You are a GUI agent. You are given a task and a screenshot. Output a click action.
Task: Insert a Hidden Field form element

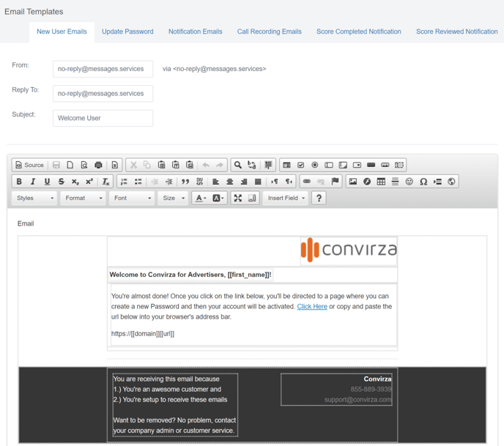pos(399,165)
